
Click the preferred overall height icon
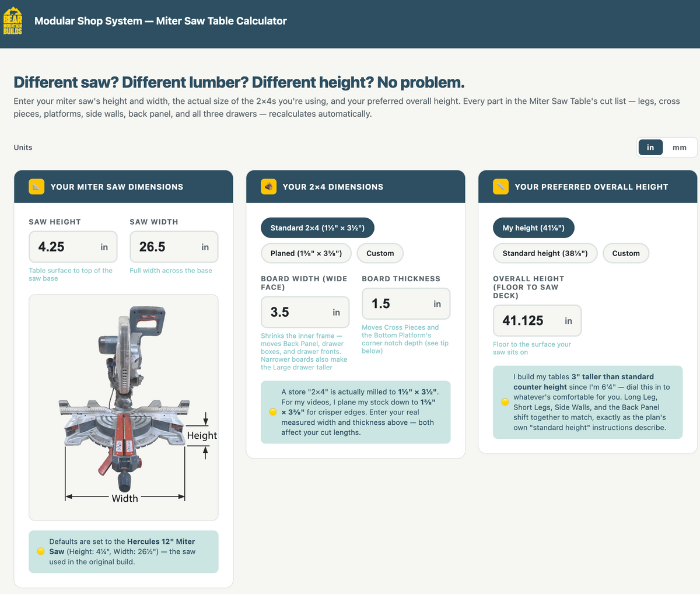[x=501, y=187]
